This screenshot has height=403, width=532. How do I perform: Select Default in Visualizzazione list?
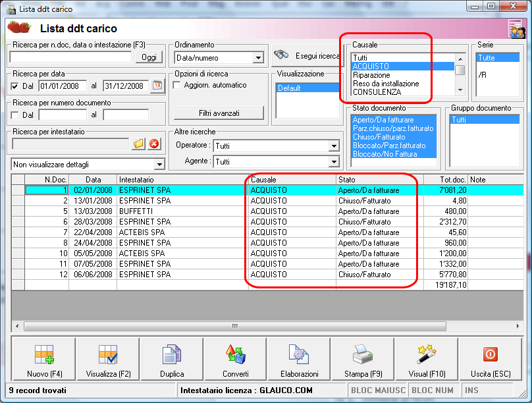pos(307,88)
